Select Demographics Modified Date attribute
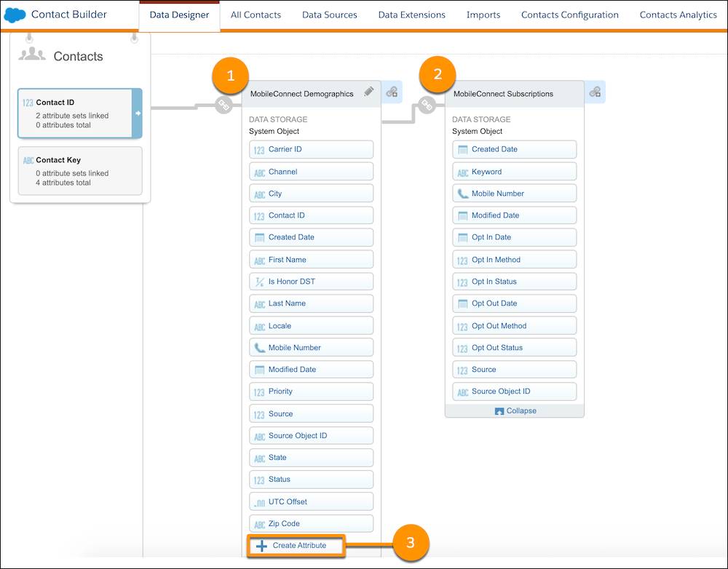Image resolution: width=728 pixels, height=569 pixels. (311, 370)
